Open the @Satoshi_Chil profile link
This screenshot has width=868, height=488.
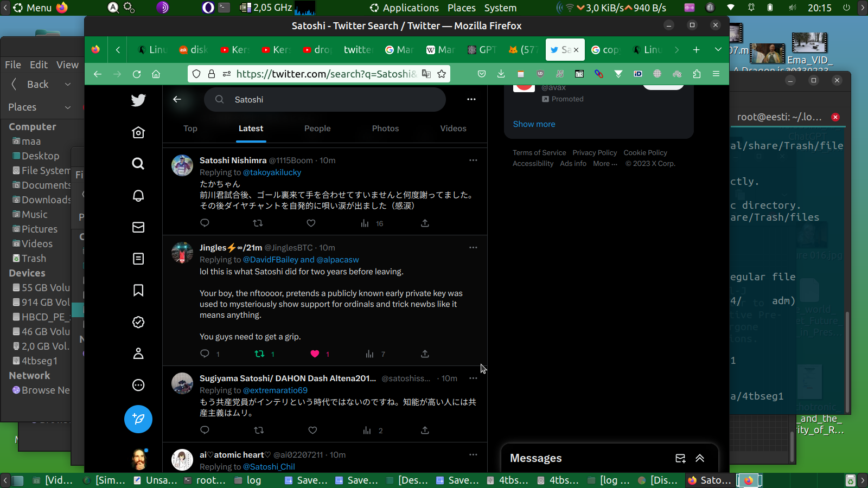pyautogui.click(x=269, y=467)
